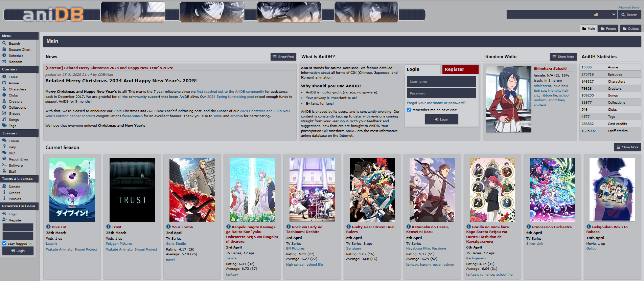The height and width of the screenshot is (281, 644).
Task: Uncheck the stay logged in checkbox
Action: [x=4, y=243]
